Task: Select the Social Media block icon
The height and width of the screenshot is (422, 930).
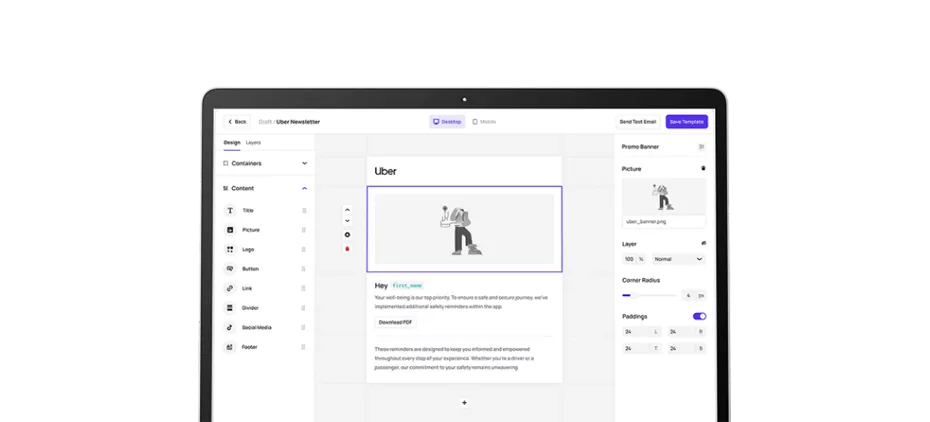Action: (x=230, y=327)
